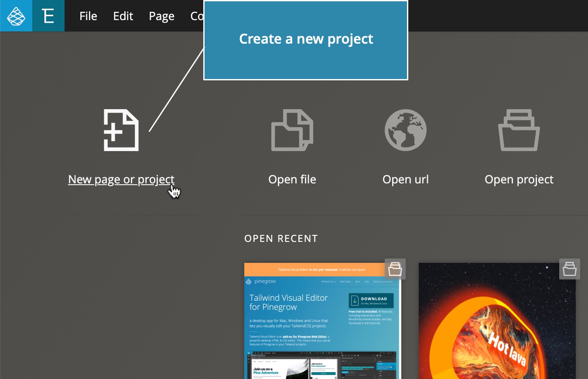This screenshot has height=379, width=588.
Task: Select the E editor mode button
Action: pos(48,16)
